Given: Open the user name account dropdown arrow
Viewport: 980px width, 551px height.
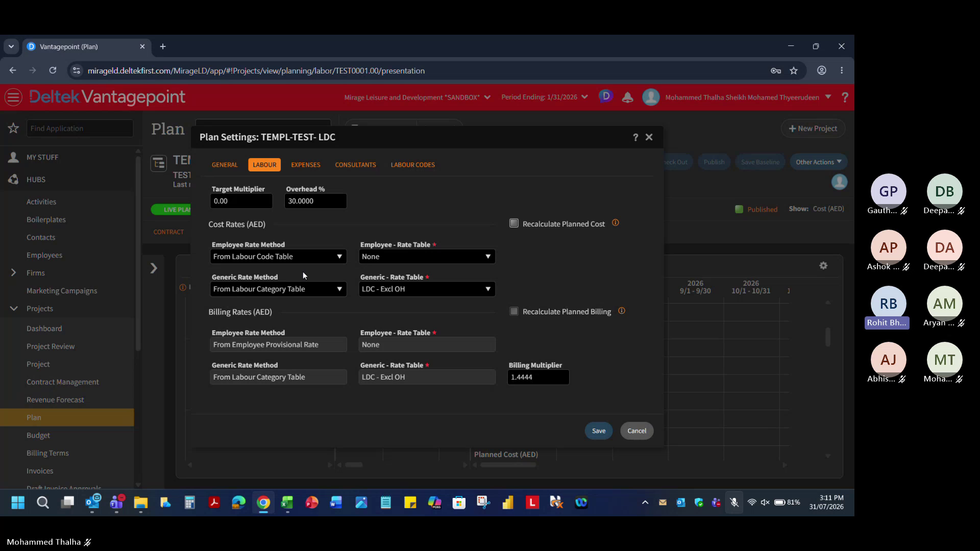Looking at the screenshot, I should pos(828,97).
